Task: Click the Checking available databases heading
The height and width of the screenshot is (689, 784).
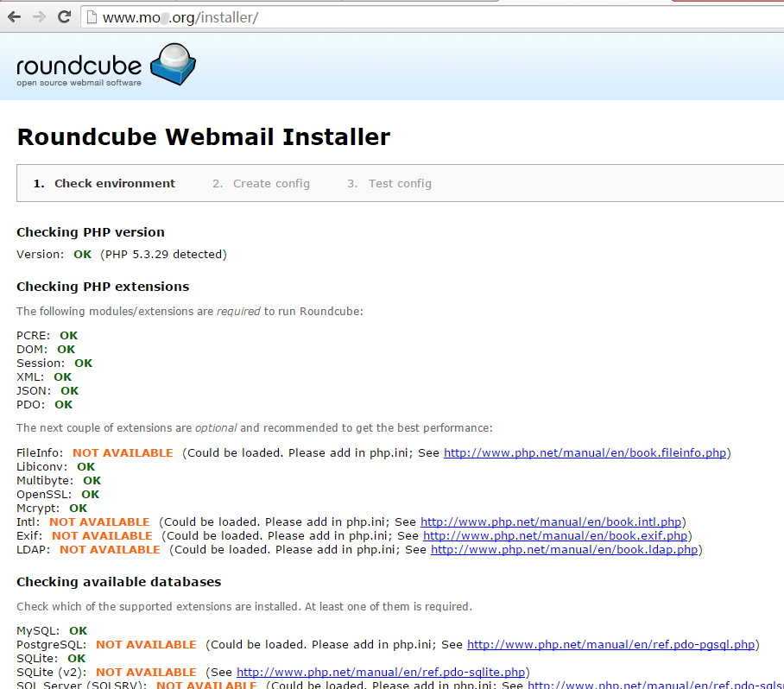Action: pos(118,581)
